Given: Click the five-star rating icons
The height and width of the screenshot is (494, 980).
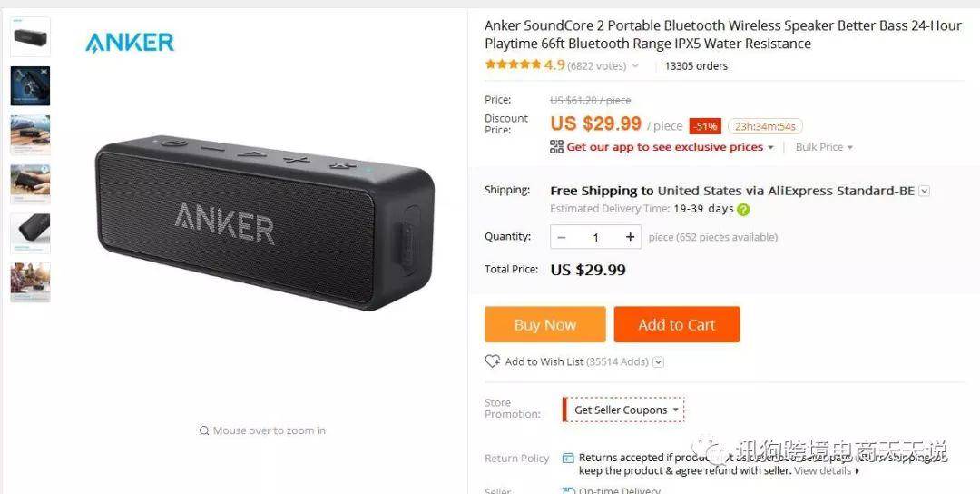Looking at the screenshot, I should [x=513, y=64].
